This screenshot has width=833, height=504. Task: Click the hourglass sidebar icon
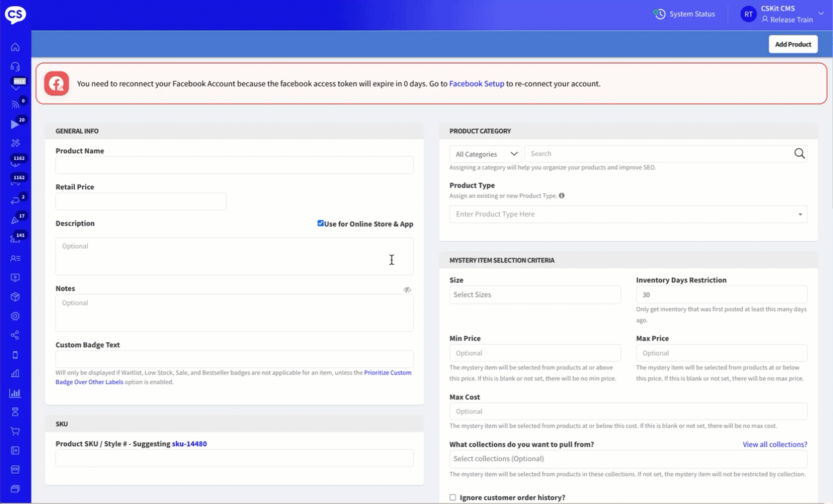click(15, 412)
